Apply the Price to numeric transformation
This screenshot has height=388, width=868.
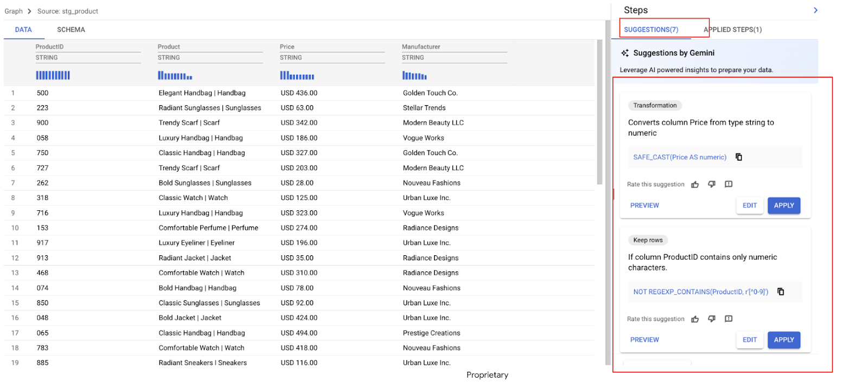coord(783,205)
